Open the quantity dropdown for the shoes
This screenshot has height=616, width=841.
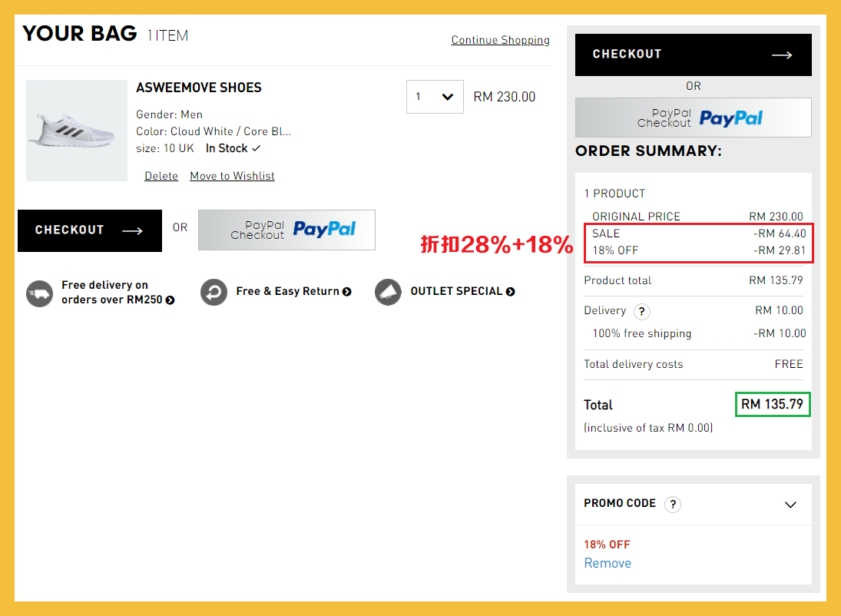click(x=435, y=97)
